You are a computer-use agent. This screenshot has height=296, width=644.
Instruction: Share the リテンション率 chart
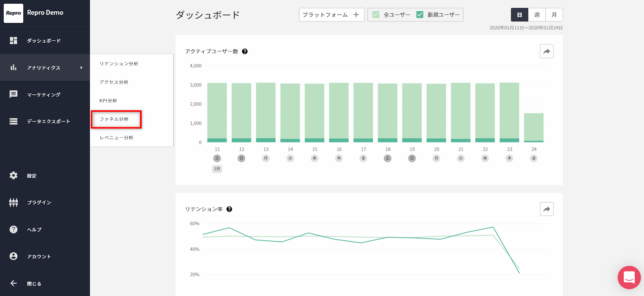(x=547, y=209)
